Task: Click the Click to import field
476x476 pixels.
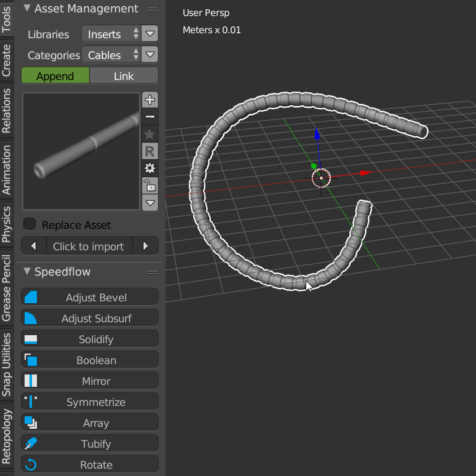Action: (x=89, y=246)
